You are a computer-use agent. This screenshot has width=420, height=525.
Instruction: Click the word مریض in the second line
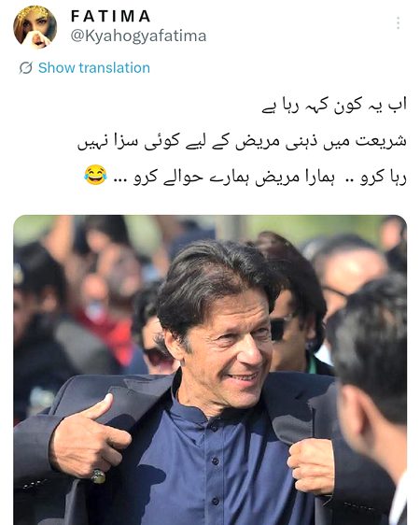coord(264,141)
